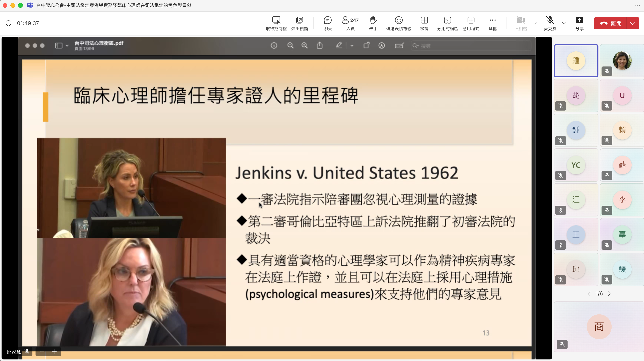Open 傳送表情符號 reactions menu
This screenshot has width=644, height=361.
[398, 23]
